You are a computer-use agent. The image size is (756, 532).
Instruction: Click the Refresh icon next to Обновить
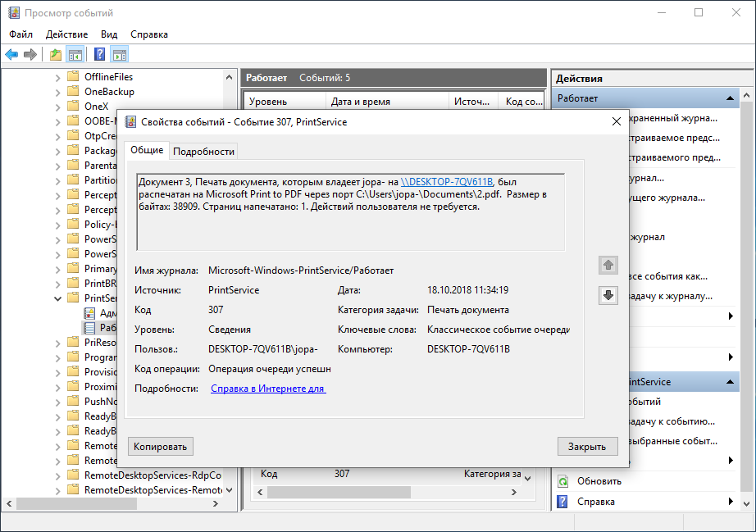click(562, 481)
